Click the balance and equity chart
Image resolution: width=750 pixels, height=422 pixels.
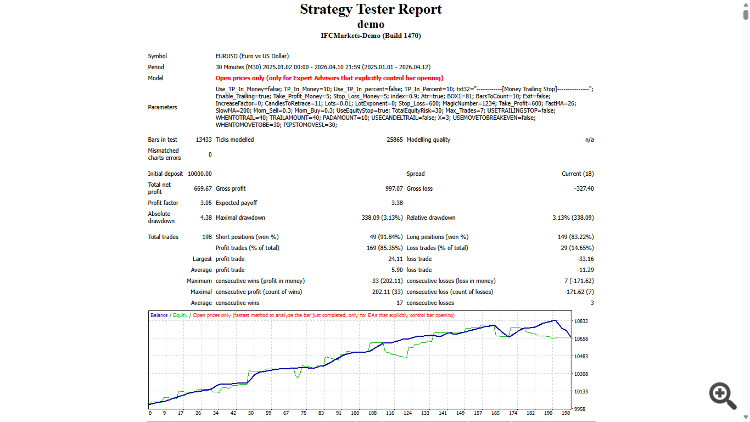(x=360, y=359)
